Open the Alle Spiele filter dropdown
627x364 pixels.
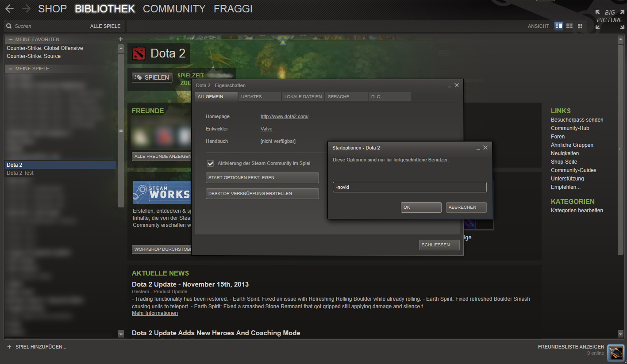(105, 26)
